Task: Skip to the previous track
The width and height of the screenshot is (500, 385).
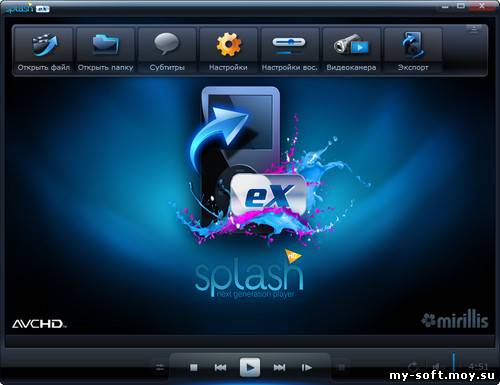Action: [220, 367]
